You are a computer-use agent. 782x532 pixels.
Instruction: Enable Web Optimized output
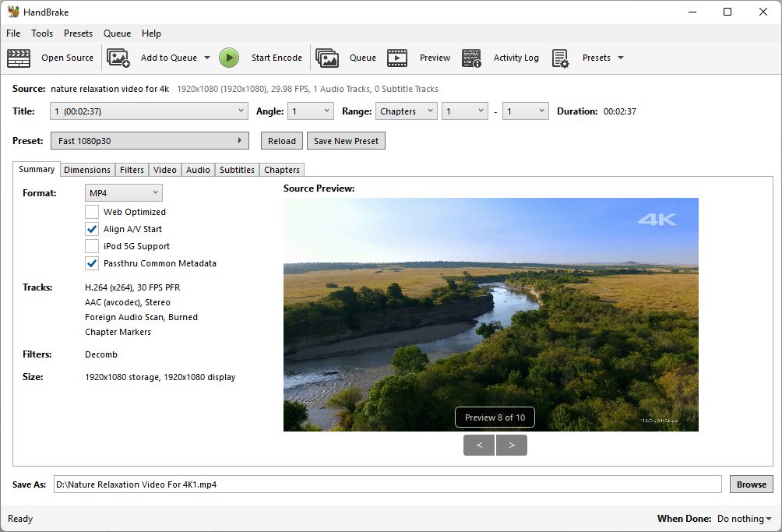[91, 212]
